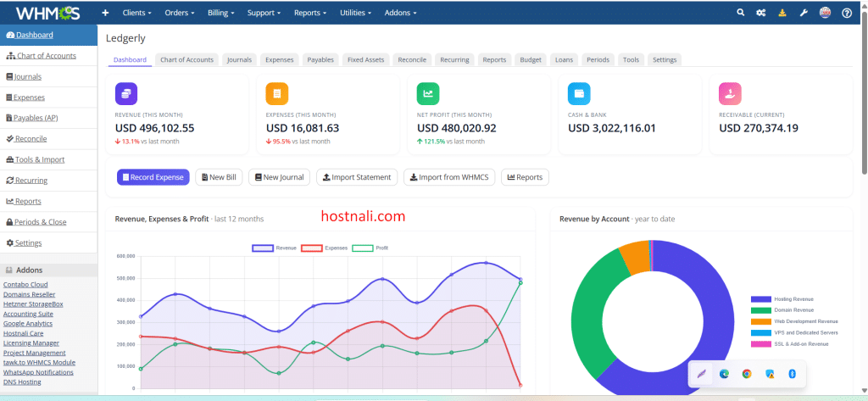Open Payables (AP) in the sidebar
Screen dimensions: 868x401
pos(48,118)
